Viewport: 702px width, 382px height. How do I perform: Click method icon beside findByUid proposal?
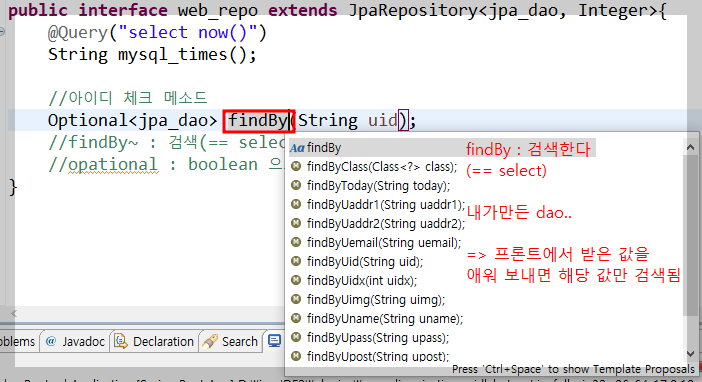point(296,261)
